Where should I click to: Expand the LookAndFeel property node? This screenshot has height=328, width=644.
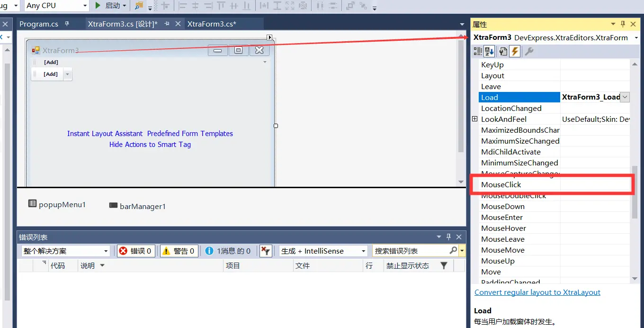pyautogui.click(x=475, y=119)
